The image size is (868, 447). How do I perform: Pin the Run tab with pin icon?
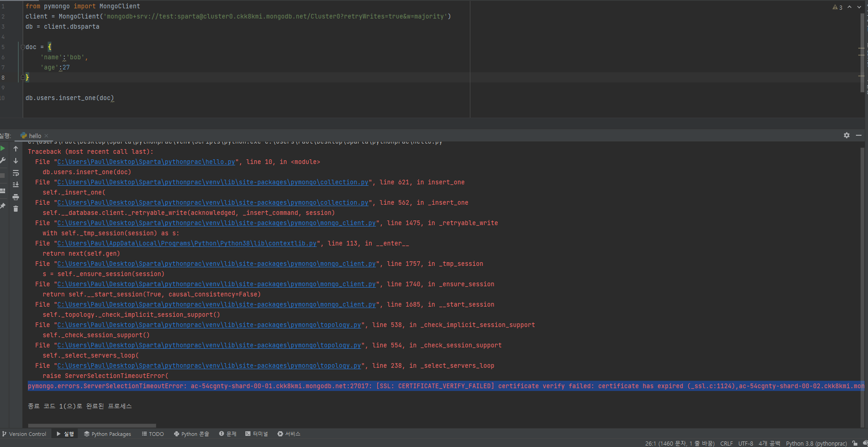pos(2,206)
